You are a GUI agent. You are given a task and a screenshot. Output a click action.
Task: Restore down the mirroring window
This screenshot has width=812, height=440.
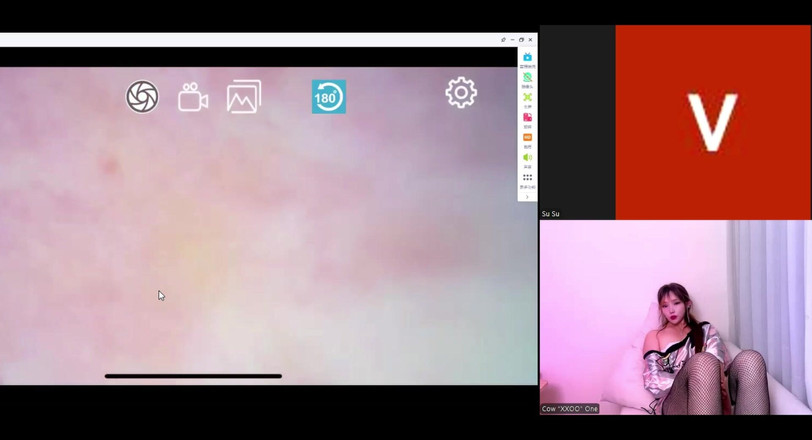521,40
